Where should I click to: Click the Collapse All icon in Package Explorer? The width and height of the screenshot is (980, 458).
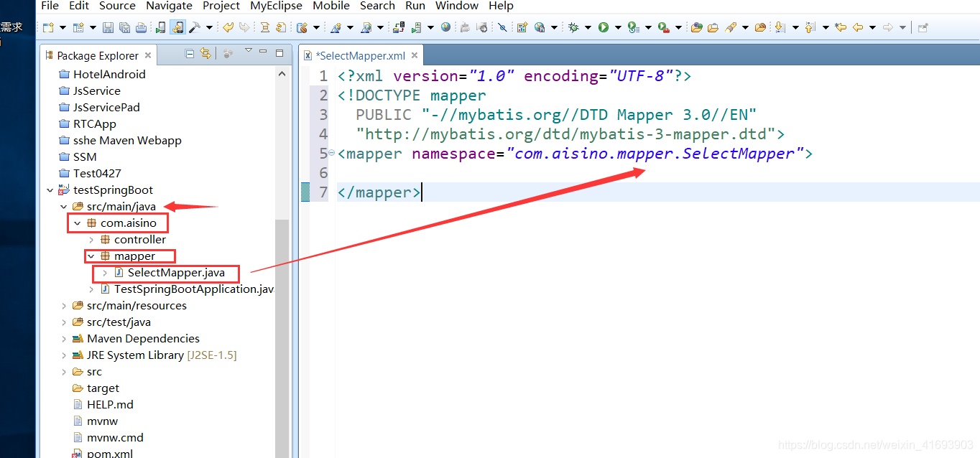190,53
